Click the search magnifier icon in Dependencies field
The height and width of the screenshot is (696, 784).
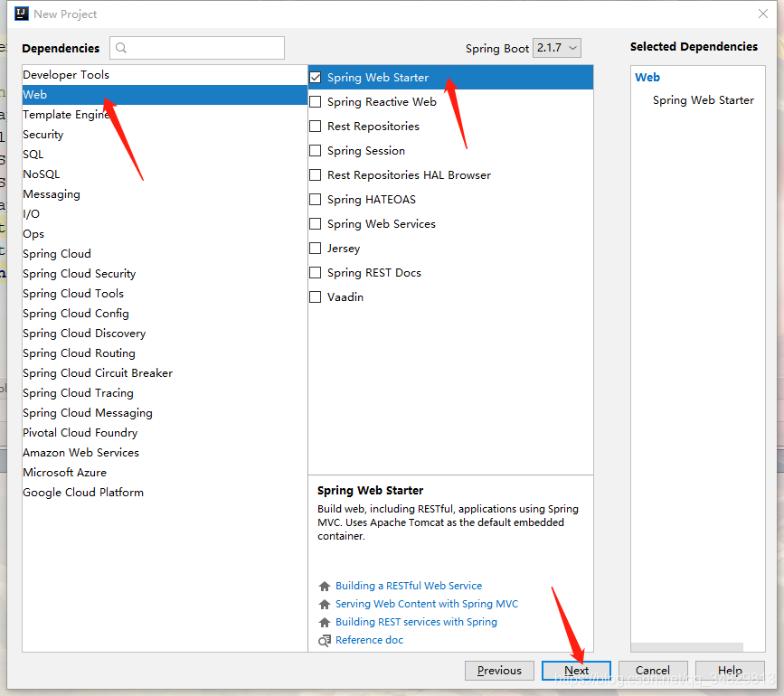click(121, 48)
